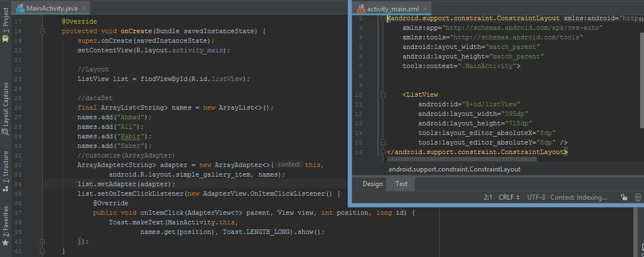Click line number 34 in the gutter
644x257 pixels.
[17, 184]
